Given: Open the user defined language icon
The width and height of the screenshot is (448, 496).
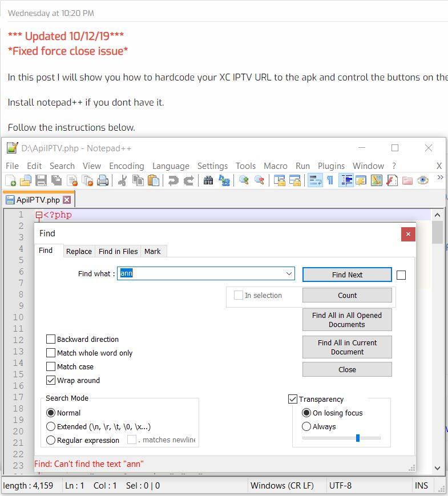Looking at the screenshot, I should 361,180.
